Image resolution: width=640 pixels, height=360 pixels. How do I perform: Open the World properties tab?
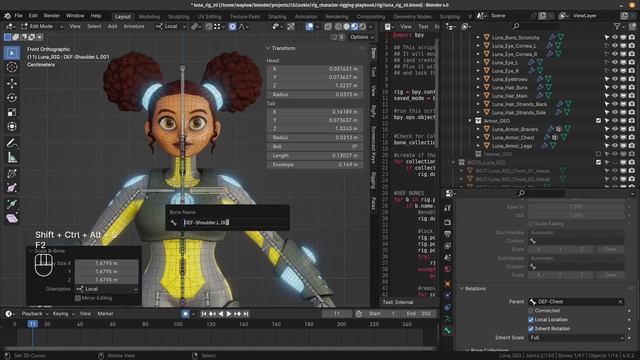tap(447, 269)
